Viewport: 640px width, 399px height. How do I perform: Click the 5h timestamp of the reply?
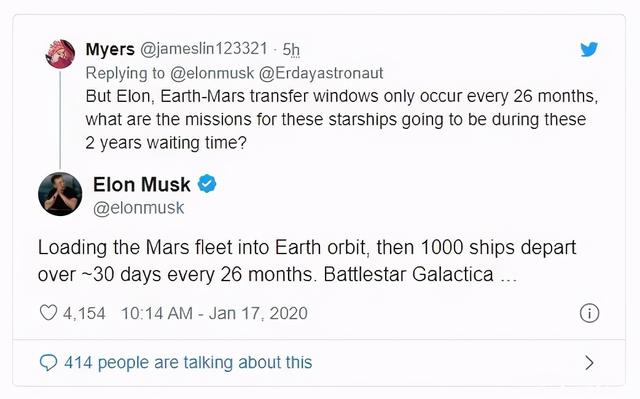click(x=291, y=49)
